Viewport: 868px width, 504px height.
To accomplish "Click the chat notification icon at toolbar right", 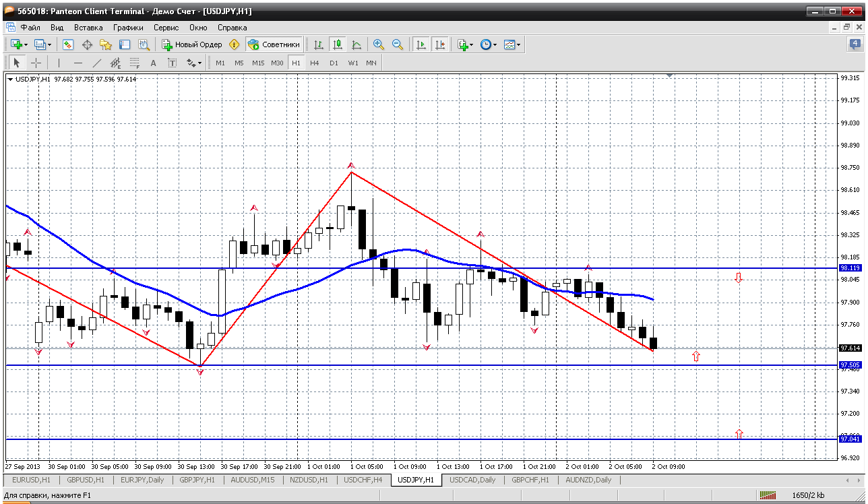I will coord(855,44).
